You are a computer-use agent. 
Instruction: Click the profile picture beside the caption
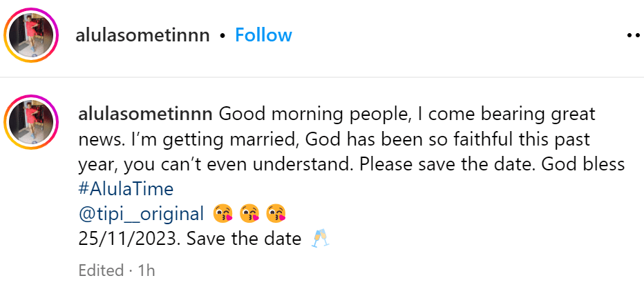point(29,121)
